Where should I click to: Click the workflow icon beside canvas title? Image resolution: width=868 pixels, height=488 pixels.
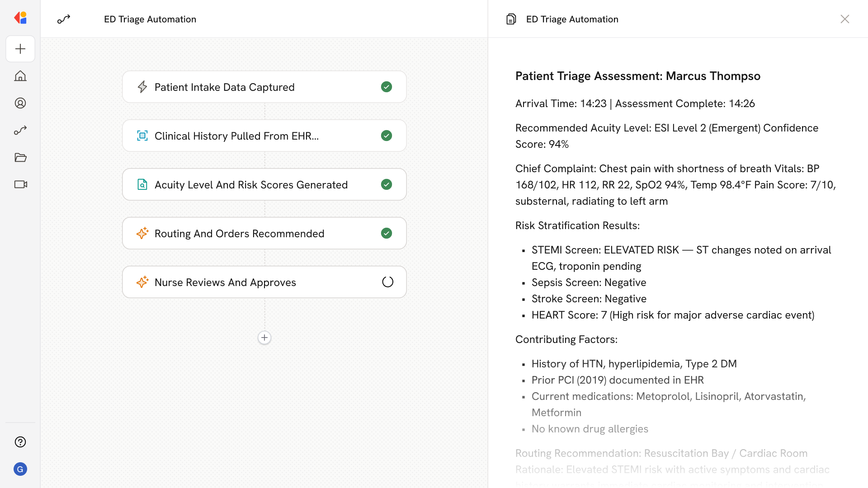(x=64, y=19)
